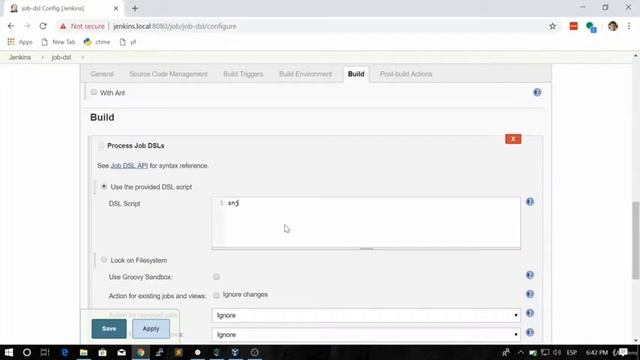Tick the Use Groovy Sandbox checkbox
This screenshot has width=640, height=360.
pos(216,277)
